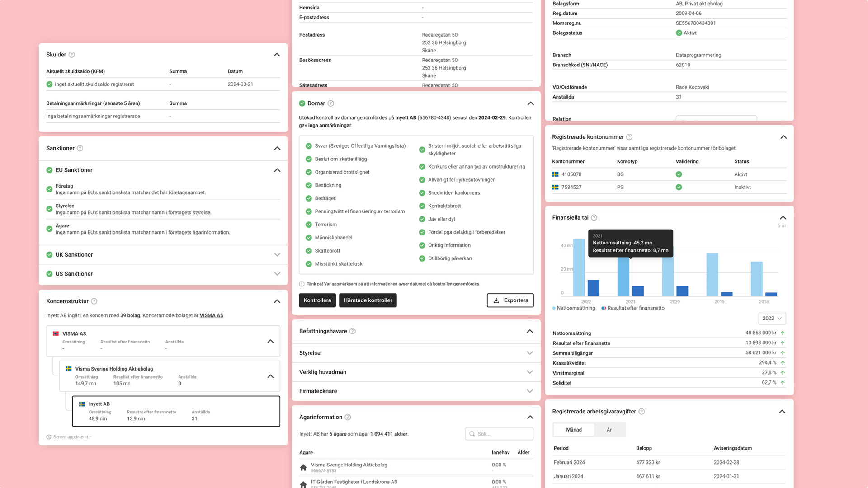
Task: Click green check icon for US Sanktioner
Action: pos(49,274)
